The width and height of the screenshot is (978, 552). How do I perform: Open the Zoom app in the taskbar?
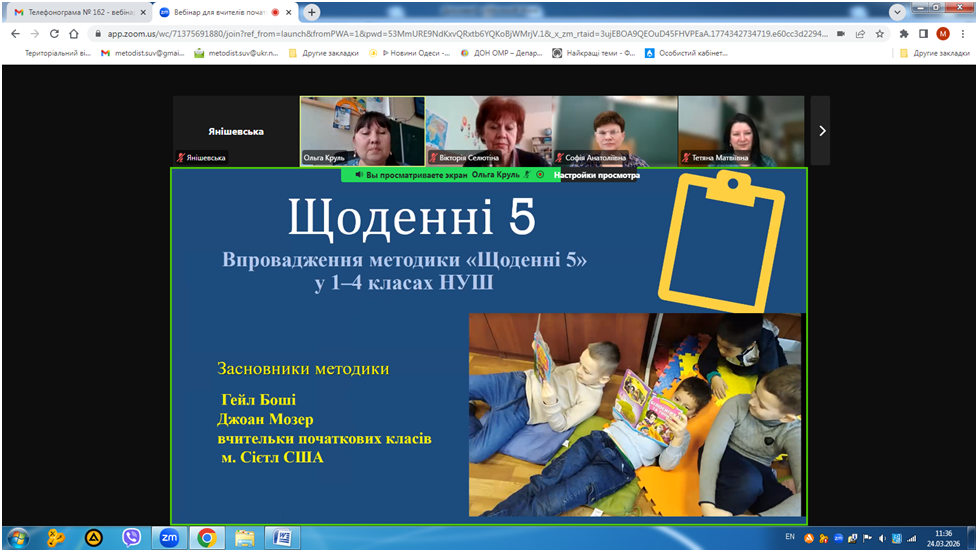click(x=169, y=538)
